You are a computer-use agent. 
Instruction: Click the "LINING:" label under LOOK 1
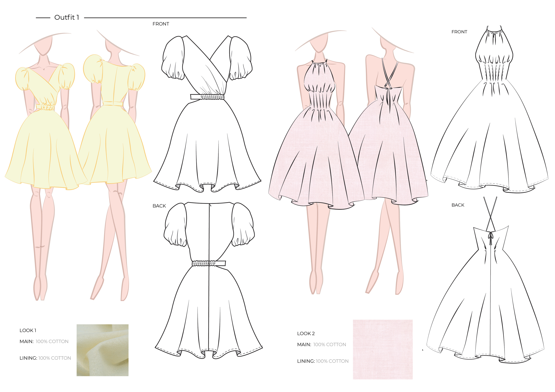click(28, 358)
